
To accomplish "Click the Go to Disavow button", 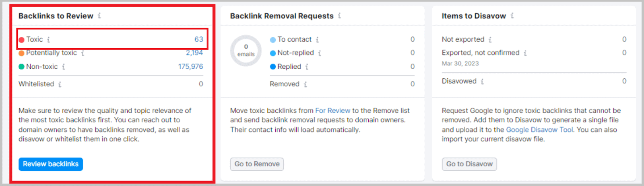I will click(x=469, y=164).
